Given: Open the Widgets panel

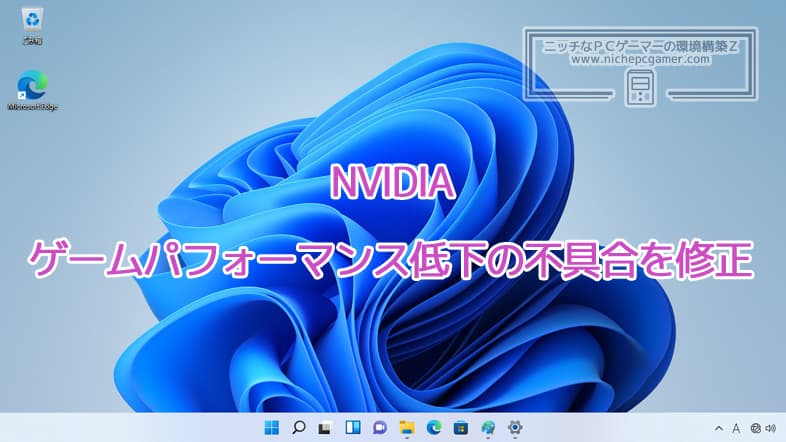Looking at the screenshot, I should [353, 427].
